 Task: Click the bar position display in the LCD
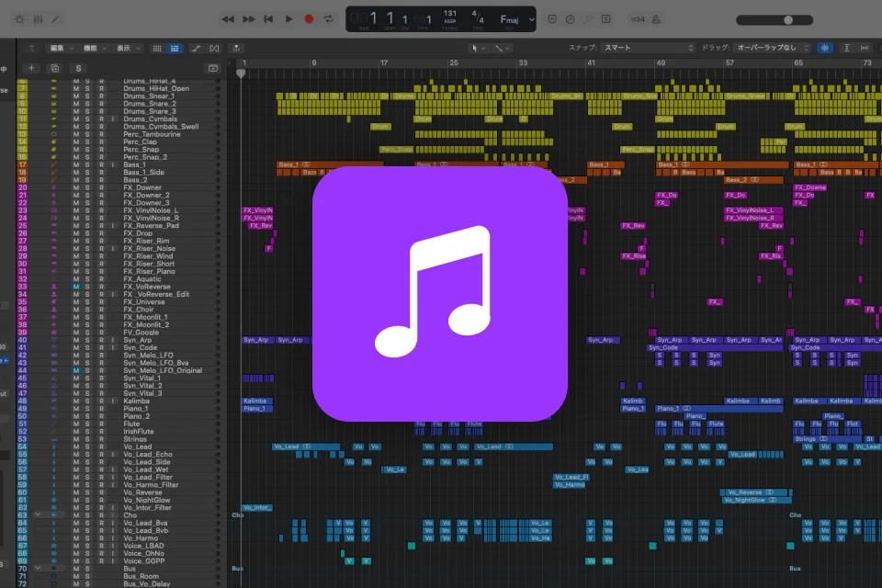(x=365, y=19)
